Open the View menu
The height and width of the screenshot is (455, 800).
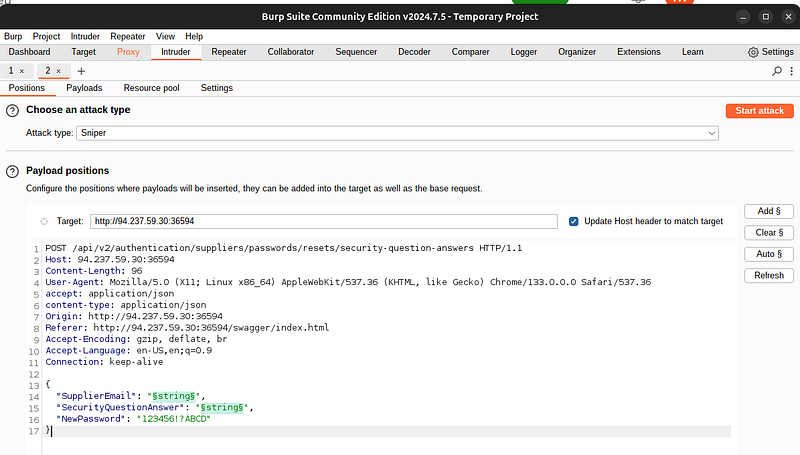tap(165, 36)
